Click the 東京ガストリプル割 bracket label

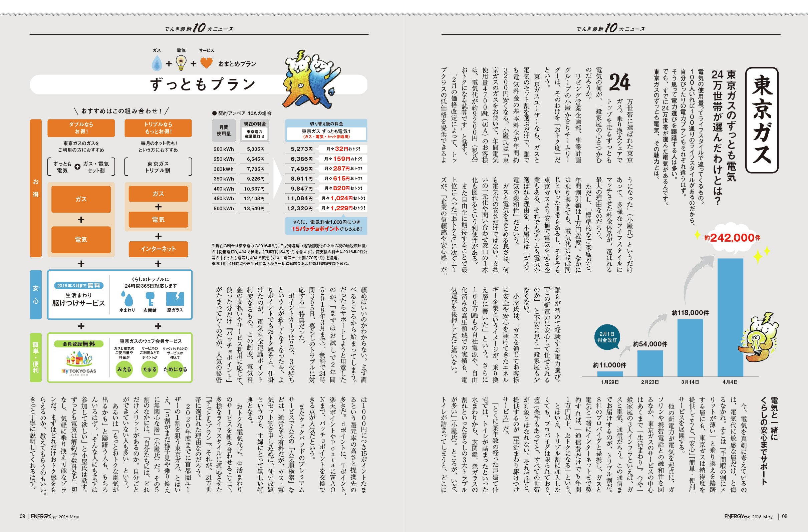[158, 167]
